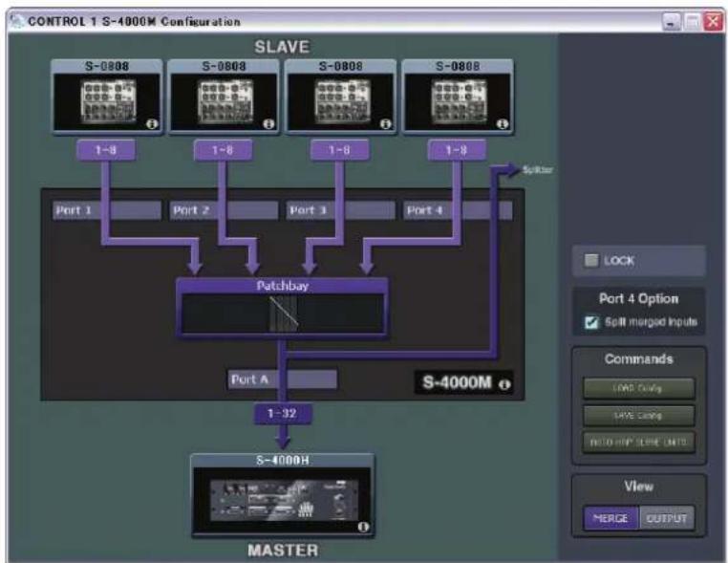This screenshot has width=728, height=563.
Task: Click the 1-8 channel label going to Port 4
Action: pyautogui.click(x=457, y=150)
